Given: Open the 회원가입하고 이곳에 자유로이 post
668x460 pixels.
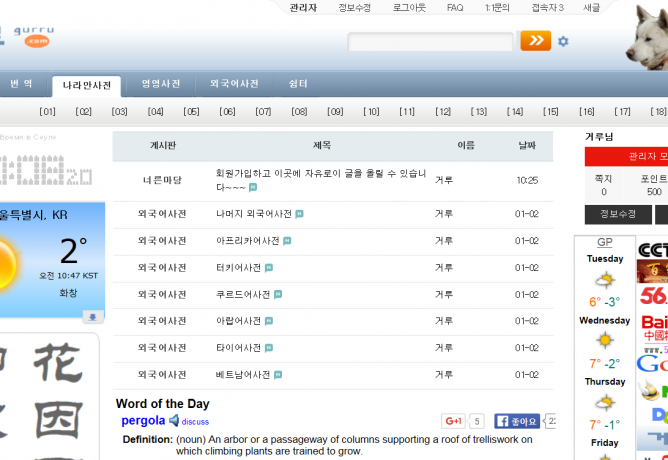Looking at the screenshot, I should [321, 180].
